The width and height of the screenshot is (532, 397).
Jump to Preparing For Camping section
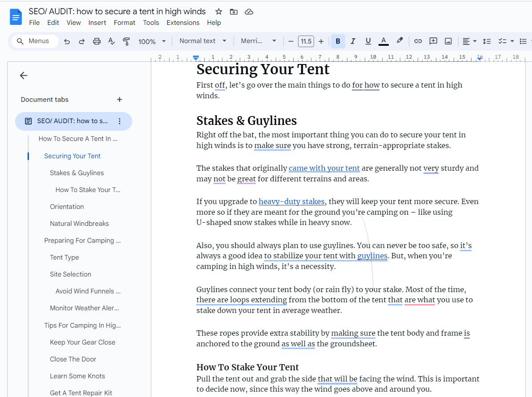click(x=82, y=241)
